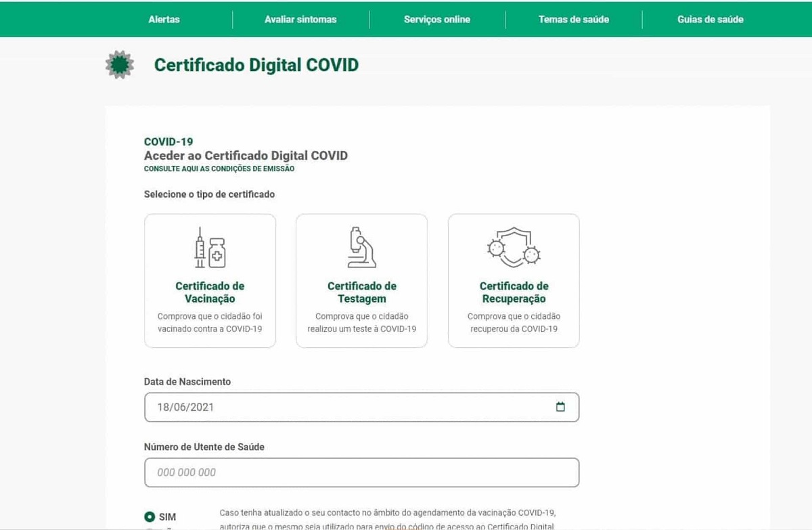Click the vaccination card description text
This screenshot has height=530, width=812.
[210, 323]
